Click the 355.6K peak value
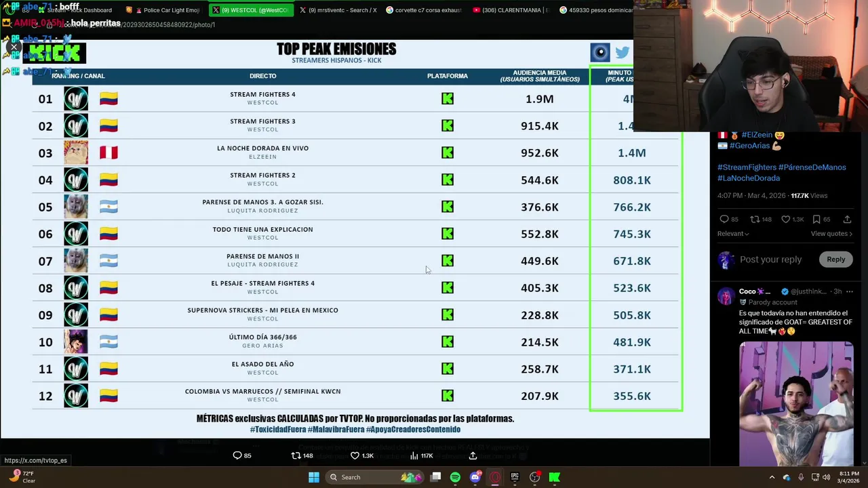 (x=632, y=396)
